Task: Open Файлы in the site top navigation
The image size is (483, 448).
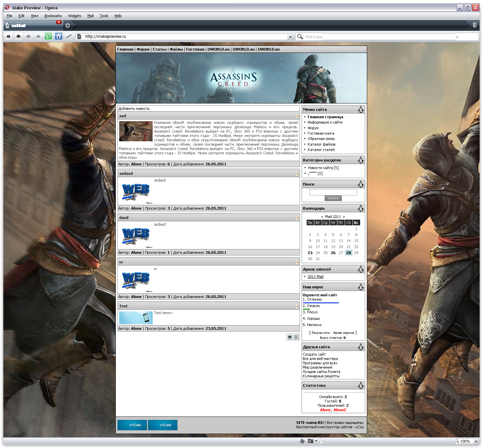Action: (x=176, y=49)
